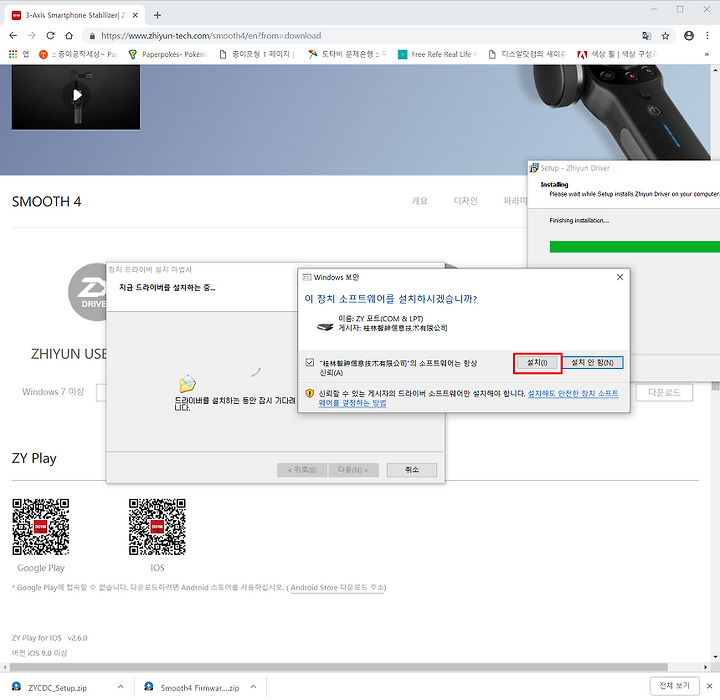Go to the browser home icon
The image size is (720, 700).
click(x=69, y=36)
